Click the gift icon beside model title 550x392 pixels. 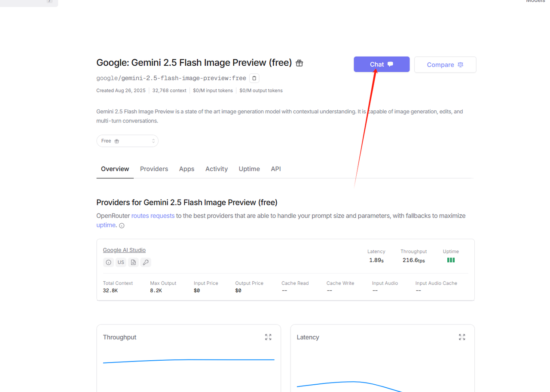click(x=299, y=63)
